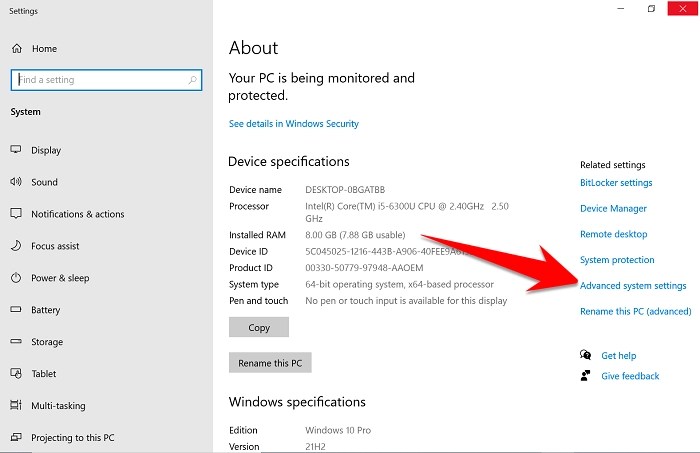Click the Windows 10 Pro edition value
700x453 pixels.
338,430
